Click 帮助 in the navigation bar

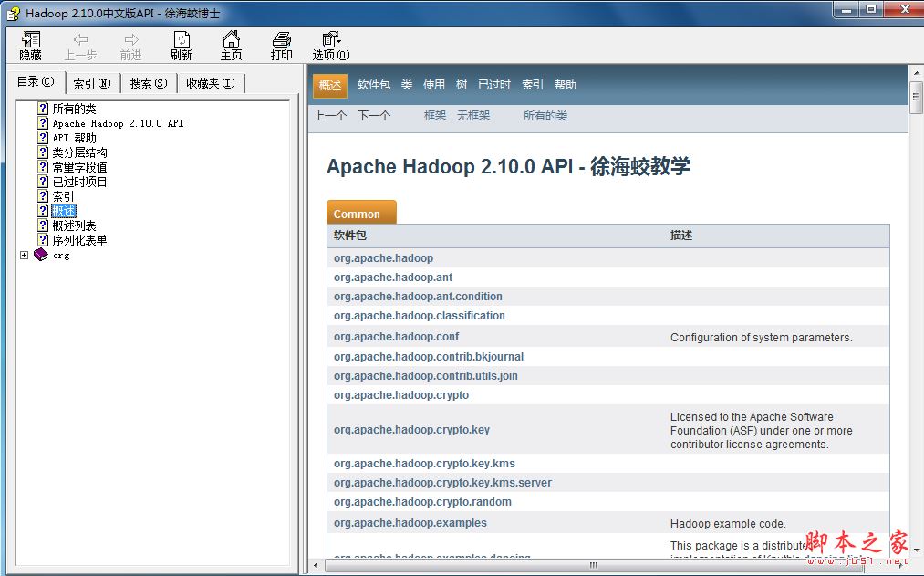tap(566, 84)
